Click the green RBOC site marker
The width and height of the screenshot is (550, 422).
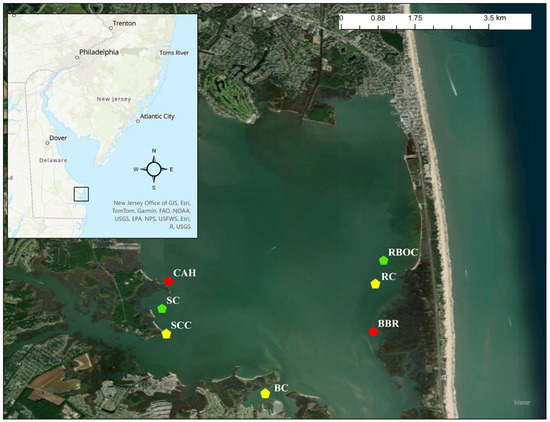(x=383, y=260)
